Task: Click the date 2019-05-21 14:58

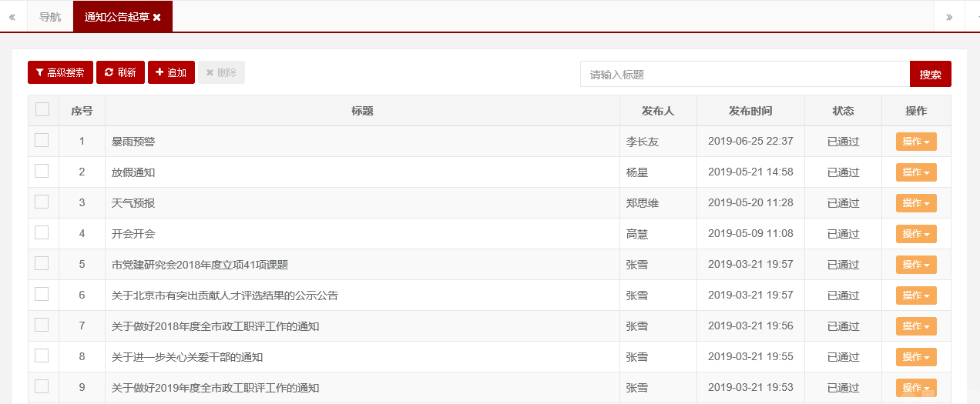Action: pos(750,172)
